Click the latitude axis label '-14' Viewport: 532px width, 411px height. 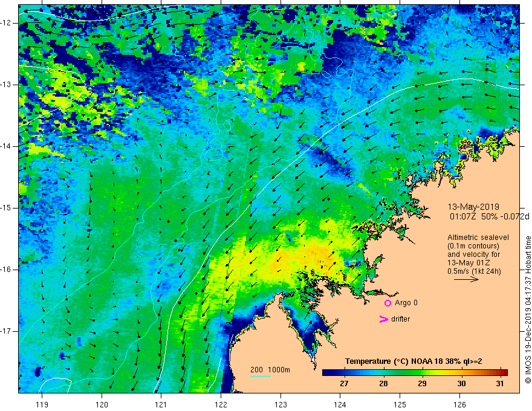click(6, 146)
